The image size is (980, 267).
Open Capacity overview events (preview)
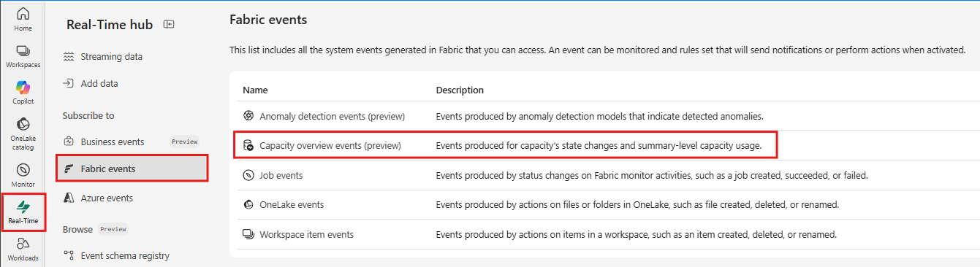330,146
